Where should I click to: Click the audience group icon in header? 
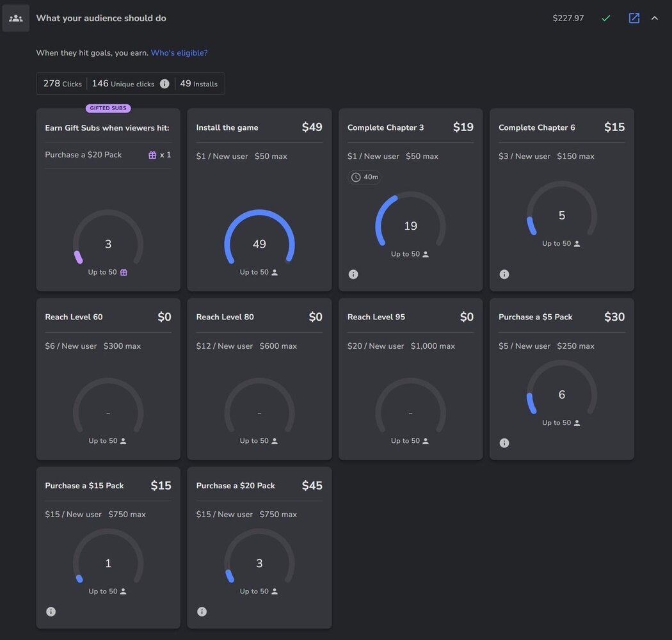pos(16,18)
